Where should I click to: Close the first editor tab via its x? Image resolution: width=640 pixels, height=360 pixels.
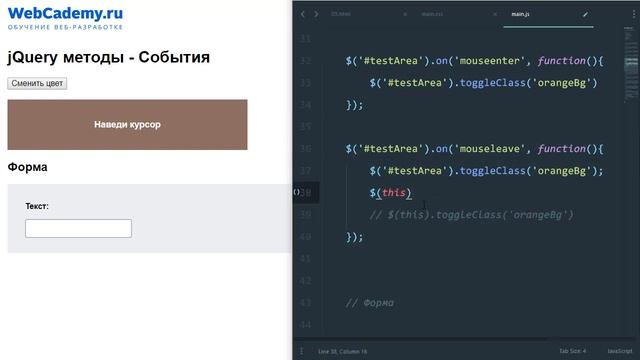[405, 14]
